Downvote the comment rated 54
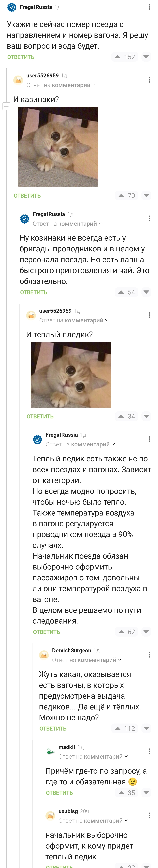This screenshot has width=158, height=868. [x=146, y=292]
